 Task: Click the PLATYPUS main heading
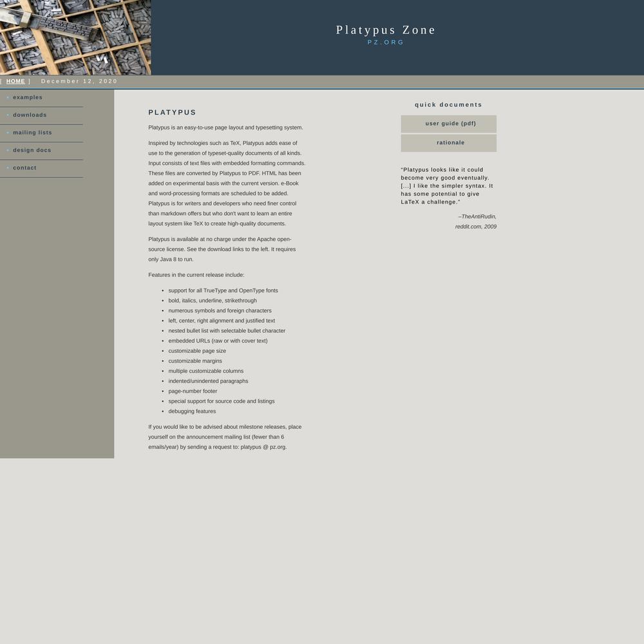172,113
